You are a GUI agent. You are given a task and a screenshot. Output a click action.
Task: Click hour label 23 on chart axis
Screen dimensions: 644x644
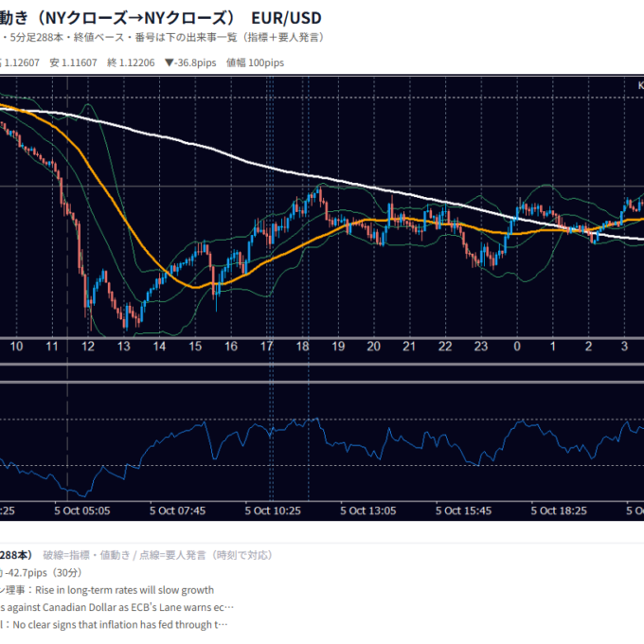tap(481, 347)
